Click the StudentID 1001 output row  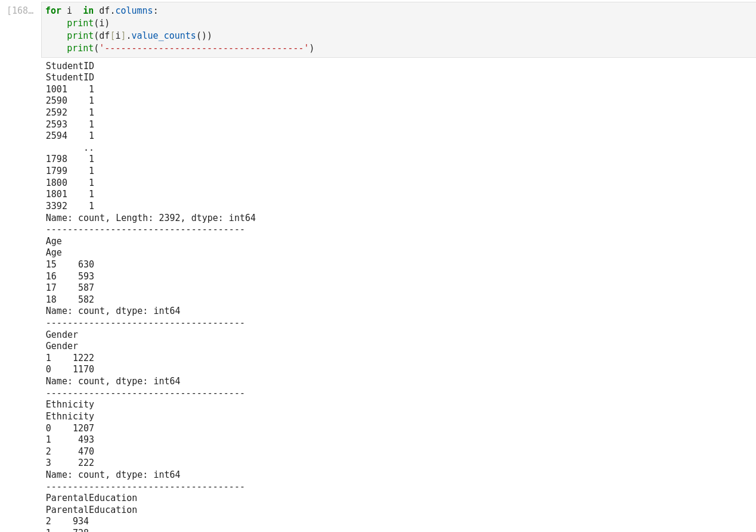(70, 89)
